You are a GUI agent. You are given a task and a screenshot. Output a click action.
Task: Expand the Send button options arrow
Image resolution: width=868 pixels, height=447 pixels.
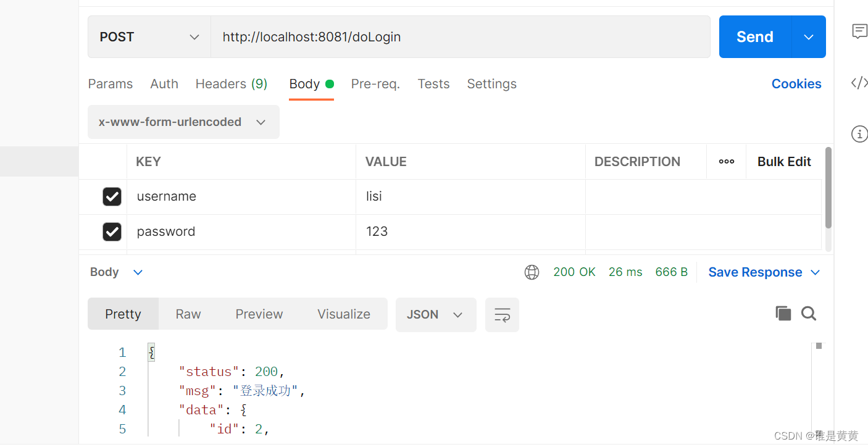(809, 37)
